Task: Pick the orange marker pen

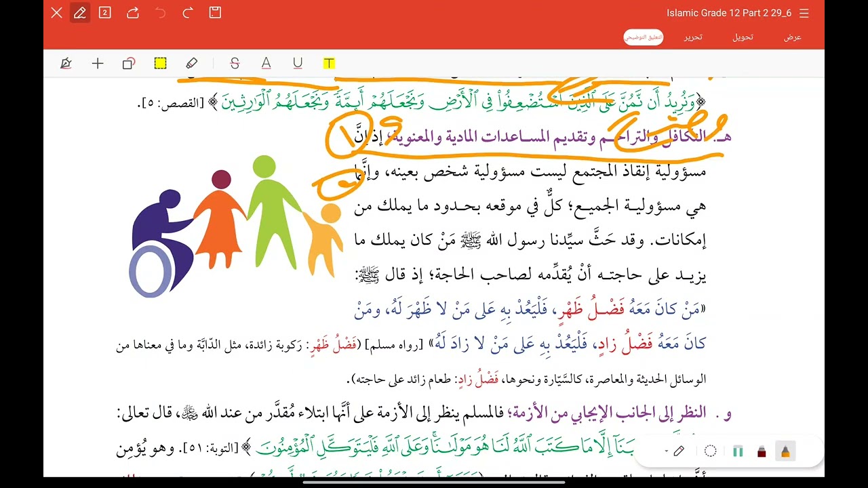Action: [x=785, y=451]
